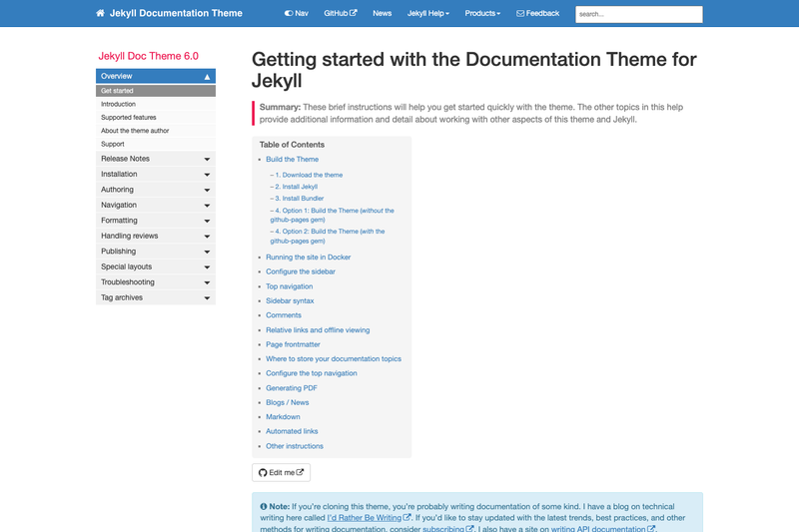Open the writing API documentation link

click(x=603, y=529)
